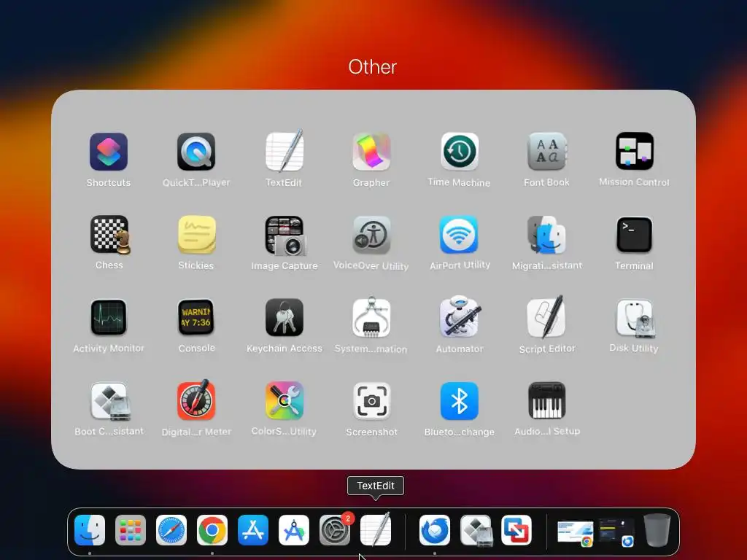Click Finder in the Dock

tap(90, 530)
